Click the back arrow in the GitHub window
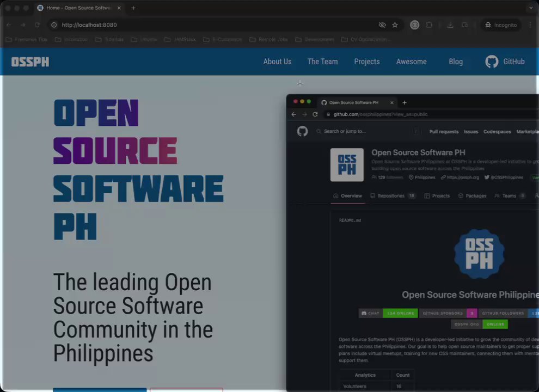 [x=293, y=114]
